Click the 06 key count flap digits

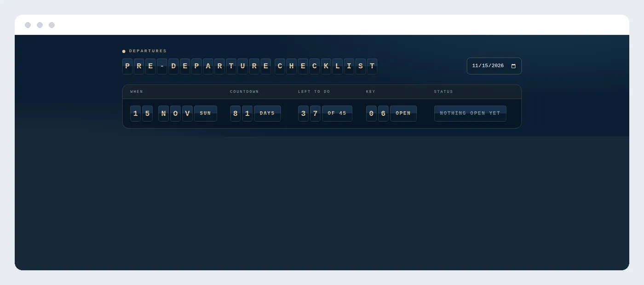[377, 114]
